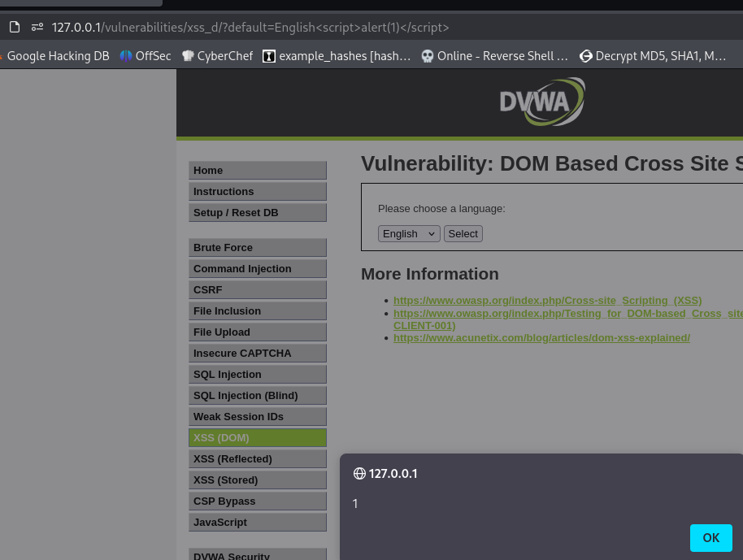Open the Google Hacking DB bookmark
Screen dimensions: 743x560
point(55,56)
